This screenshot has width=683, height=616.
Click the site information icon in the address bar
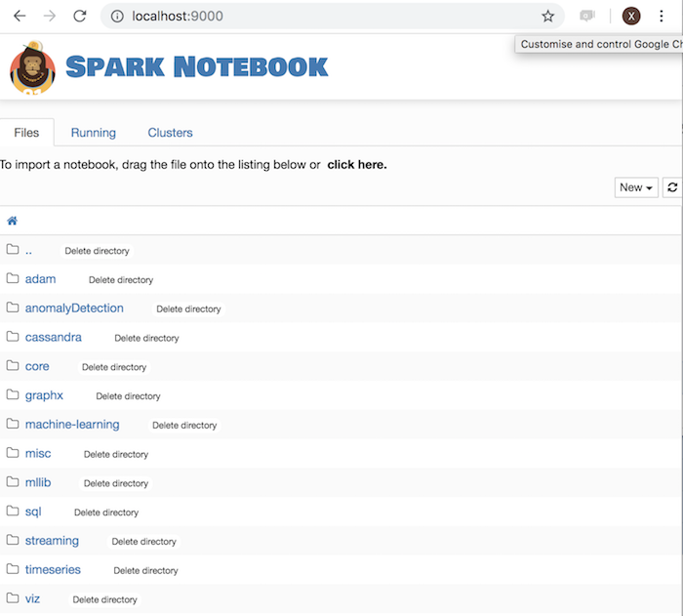point(117,17)
